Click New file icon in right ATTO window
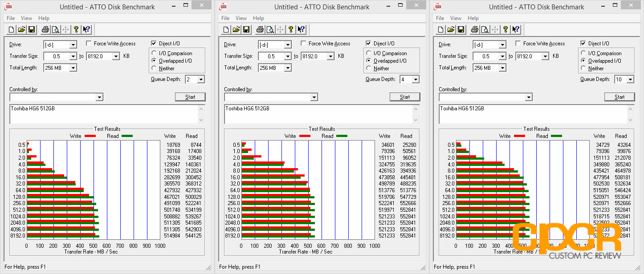The image size is (644, 274). pyautogui.click(x=441, y=29)
